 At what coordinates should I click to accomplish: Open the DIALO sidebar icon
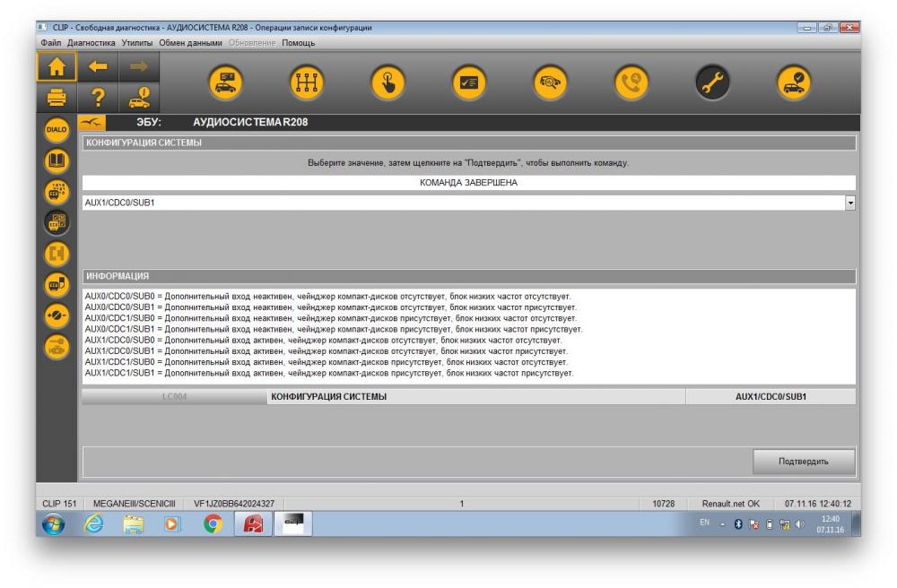pyautogui.click(x=57, y=130)
